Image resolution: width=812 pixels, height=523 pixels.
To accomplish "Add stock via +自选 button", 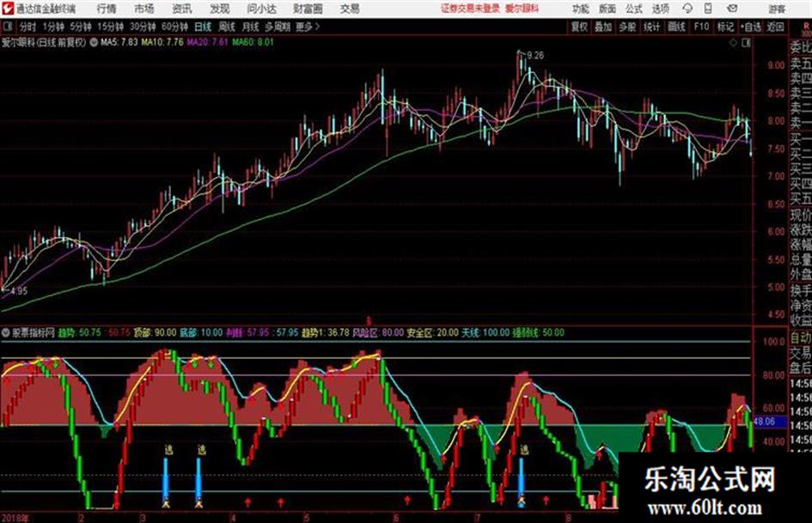I will [751, 27].
